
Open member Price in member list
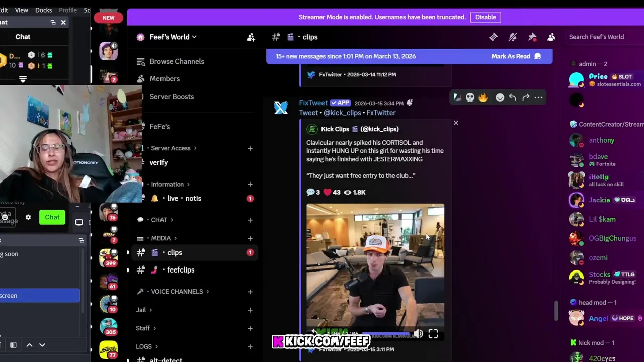pyautogui.click(x=605, y=80)
